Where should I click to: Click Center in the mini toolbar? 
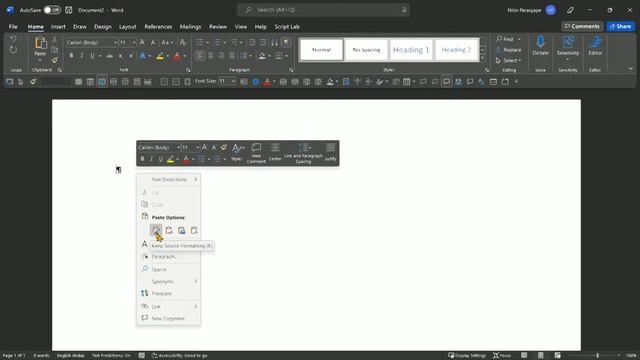[x=275, y=152]
